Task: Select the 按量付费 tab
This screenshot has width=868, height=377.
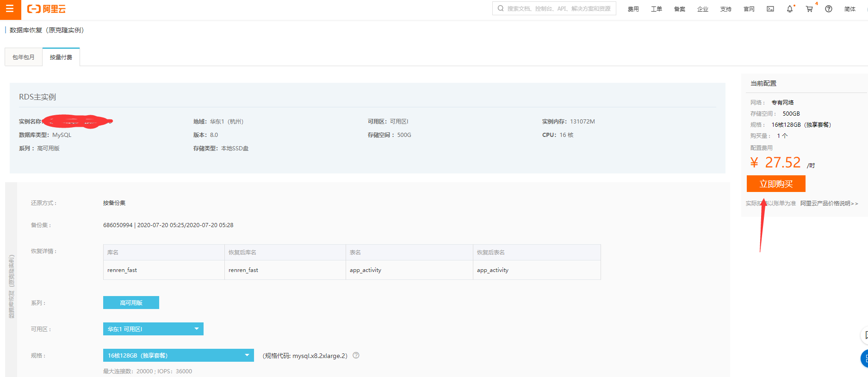Action: tap(61, 57)
